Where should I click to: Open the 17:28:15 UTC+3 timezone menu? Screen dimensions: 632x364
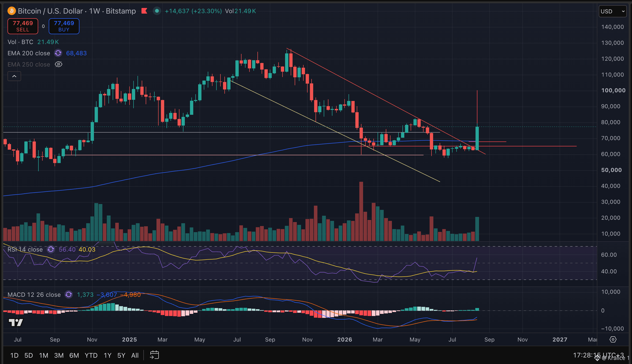tap(598, 355)
